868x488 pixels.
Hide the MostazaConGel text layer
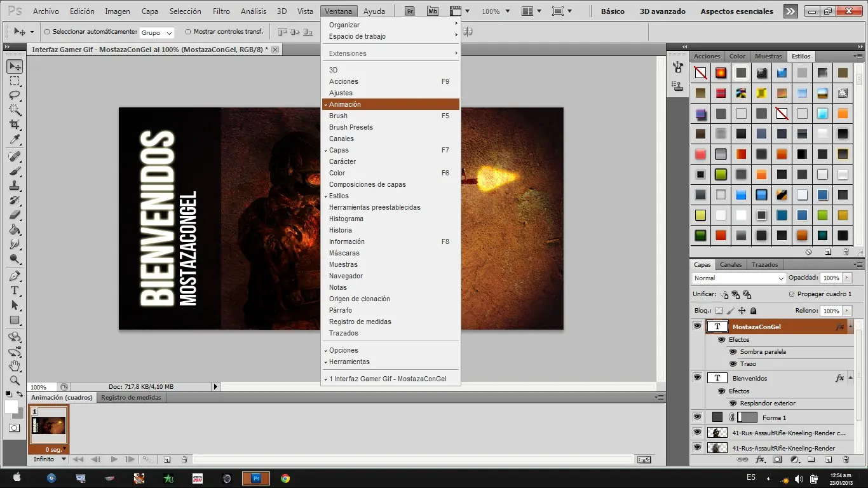tap(697, 327)
